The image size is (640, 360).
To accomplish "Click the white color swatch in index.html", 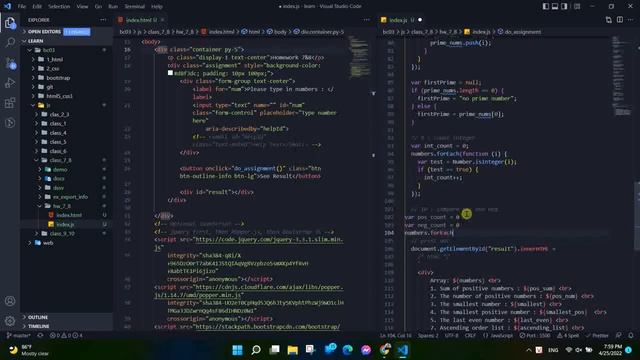I will tap(170, 73).
